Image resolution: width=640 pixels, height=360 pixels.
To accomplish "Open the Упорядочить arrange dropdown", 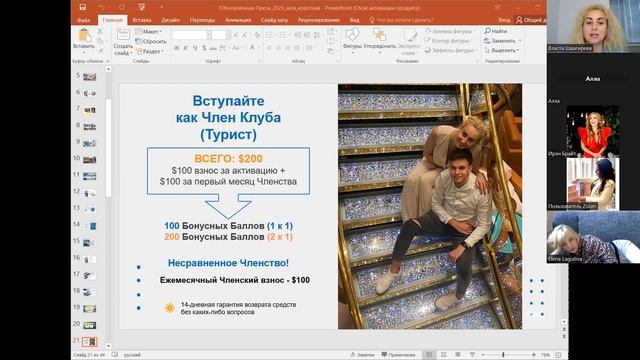I will click(x=380, y=41).
